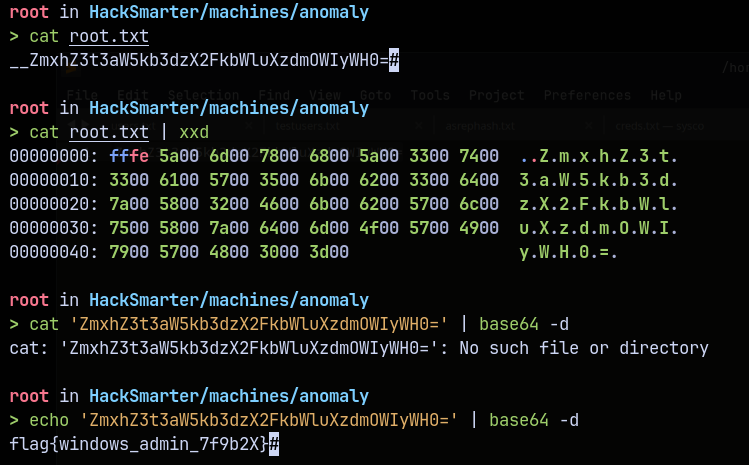This screenshot has width=749, height=465.
Task: Open the Preferences menu
Action: pyautogui.click(x=587, y=95)
